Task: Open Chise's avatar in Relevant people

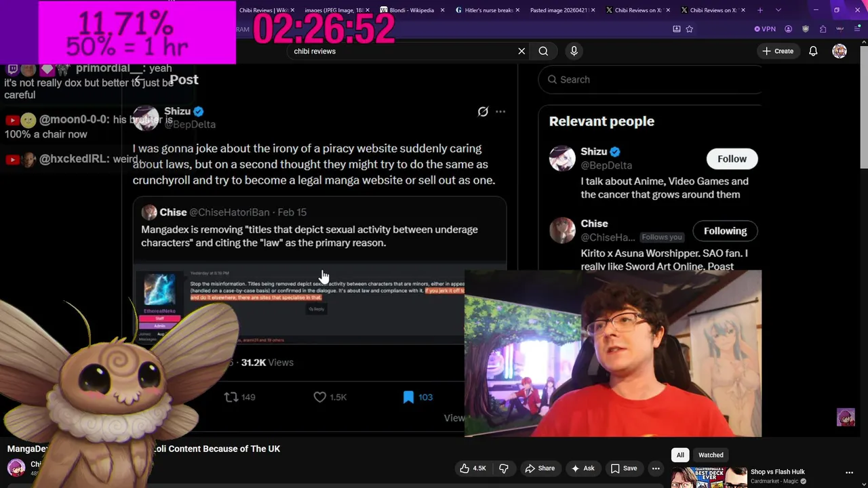Action: pyautogui.click(x=562, y=230)
